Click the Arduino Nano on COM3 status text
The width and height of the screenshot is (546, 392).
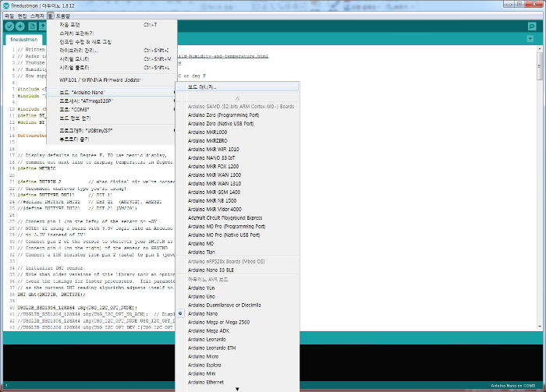[512, 386]
